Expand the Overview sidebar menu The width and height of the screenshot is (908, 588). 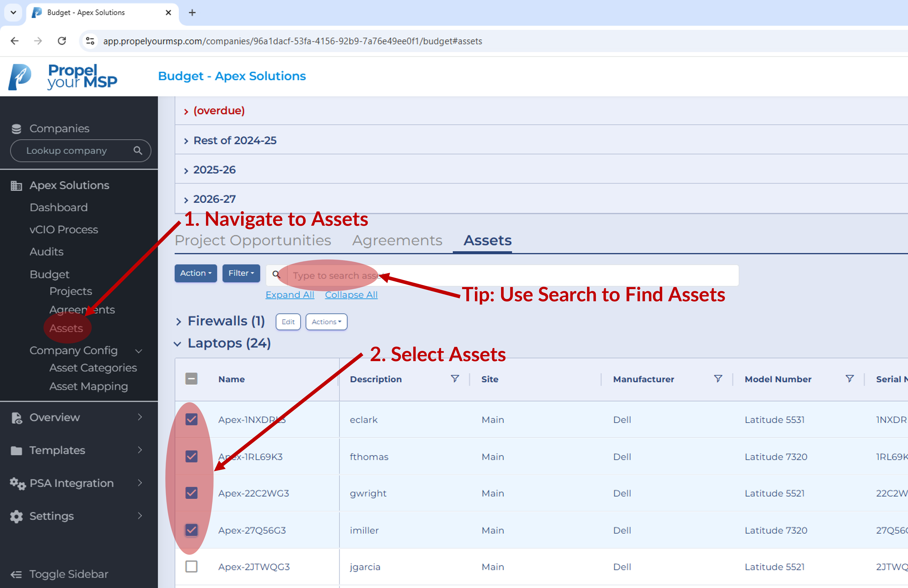click(x=140, y=417)
